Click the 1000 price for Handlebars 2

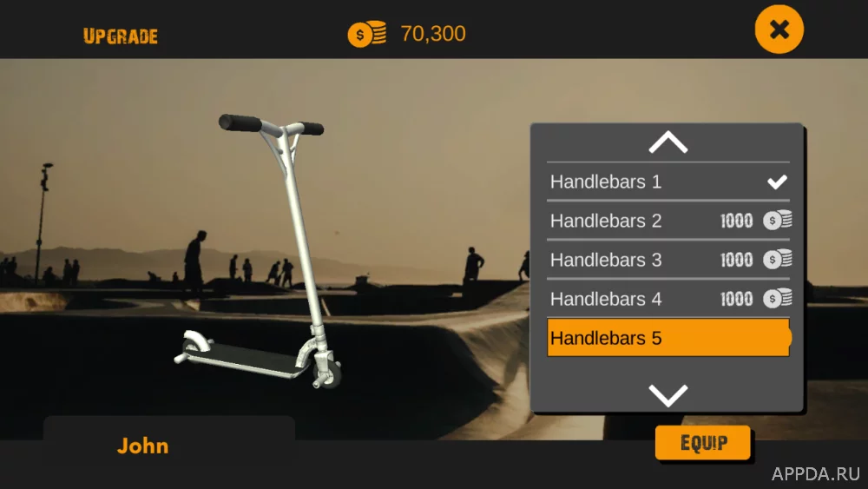click(x=736, y=221)
